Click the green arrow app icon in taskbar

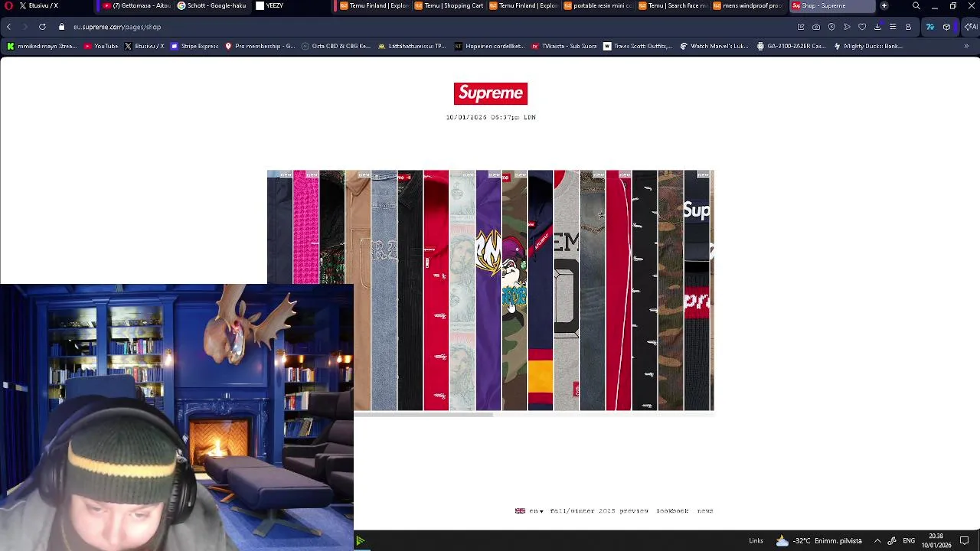[x=360, y=541]
